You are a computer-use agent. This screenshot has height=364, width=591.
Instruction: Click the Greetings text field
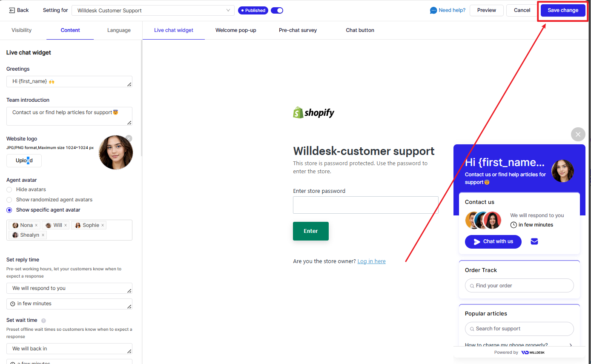point(69,81)
